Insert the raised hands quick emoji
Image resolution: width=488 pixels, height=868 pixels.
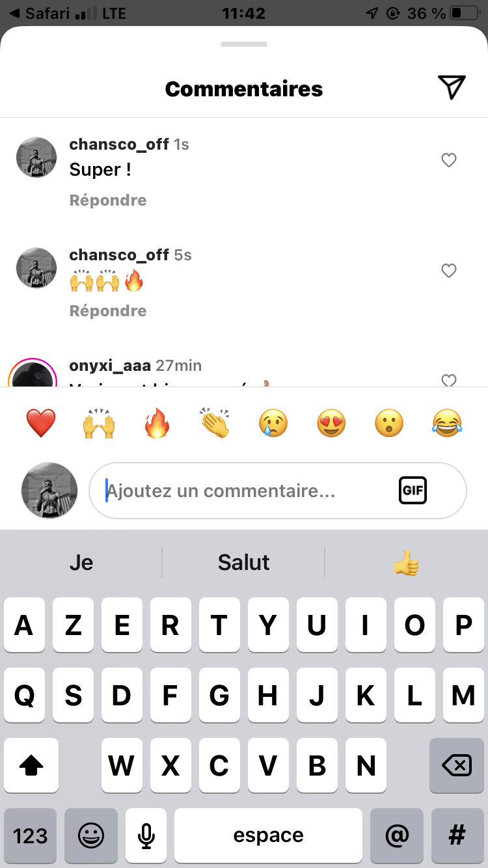(x=99, y=424)
